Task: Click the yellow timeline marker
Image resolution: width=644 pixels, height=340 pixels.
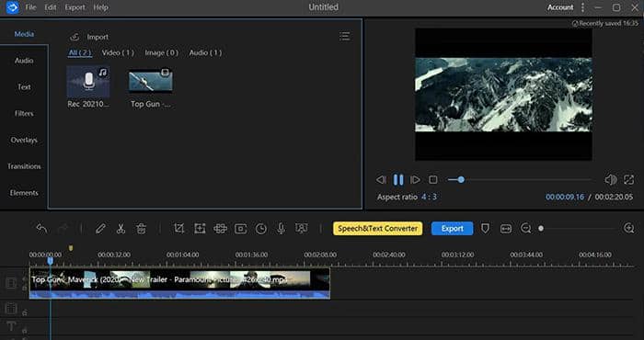Action: (x=71, y=248)
